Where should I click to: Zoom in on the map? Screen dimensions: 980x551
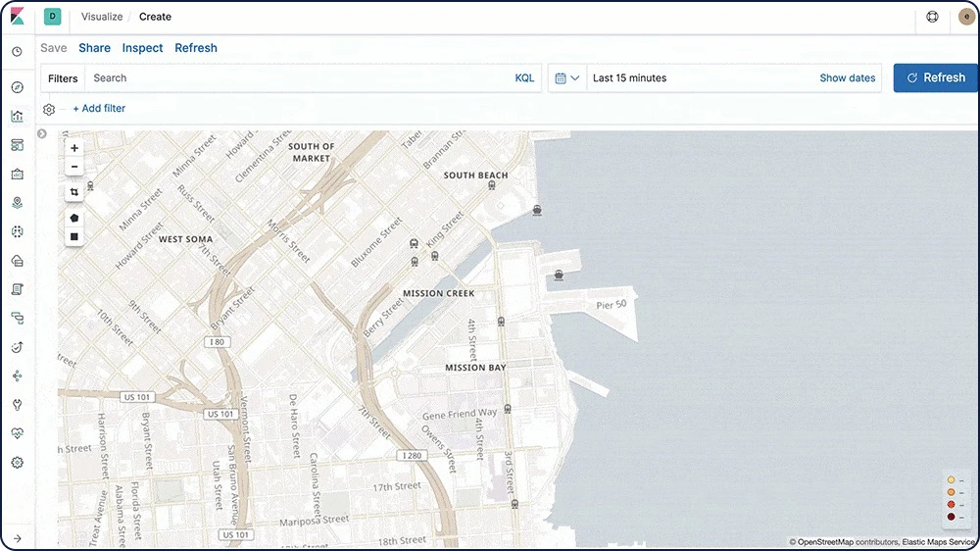pyautogui.click(x=74, y=148)
